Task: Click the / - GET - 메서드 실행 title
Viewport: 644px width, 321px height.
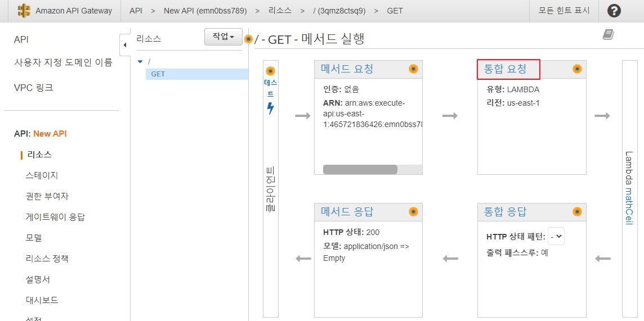Action: [310, 39]
